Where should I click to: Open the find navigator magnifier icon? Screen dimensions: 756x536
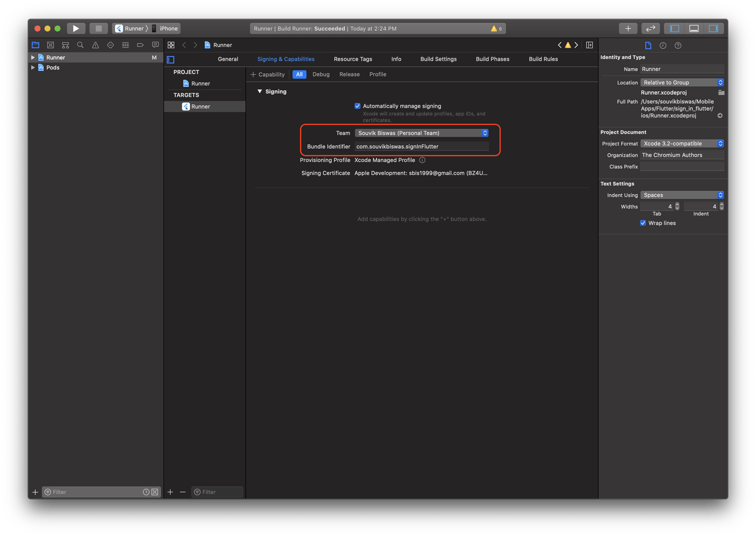pyautogui.click(x=80, y=45)
